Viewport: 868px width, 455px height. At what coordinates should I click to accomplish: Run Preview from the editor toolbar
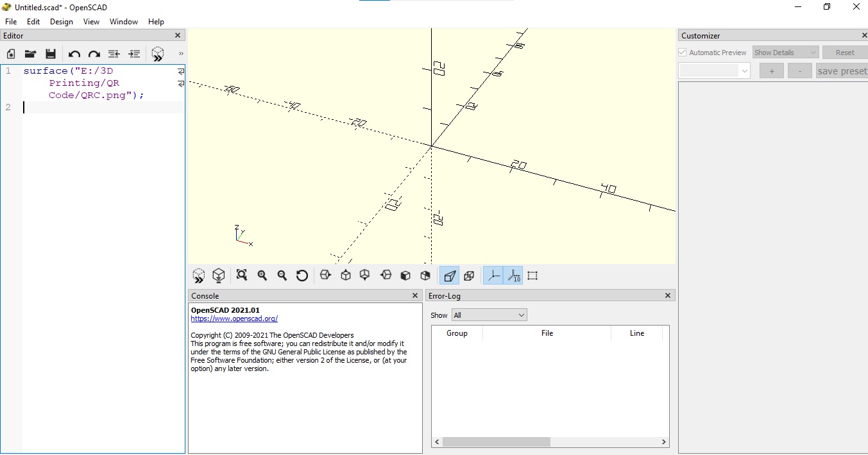[x=158, y=54]
